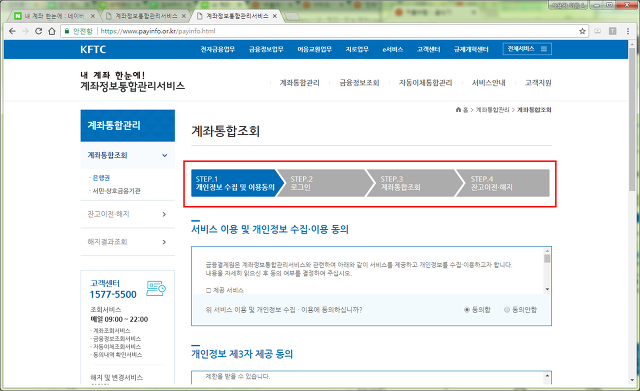Click the 전체서비스 hamburger icon
Image resolution: width=640 pixels, height=391 pixels.
(x=544, y=49)
